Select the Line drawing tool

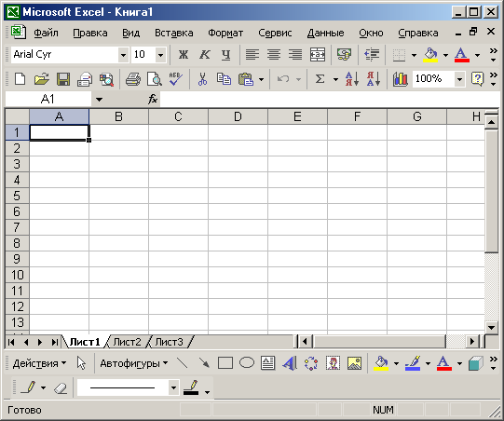click(183, 363)
